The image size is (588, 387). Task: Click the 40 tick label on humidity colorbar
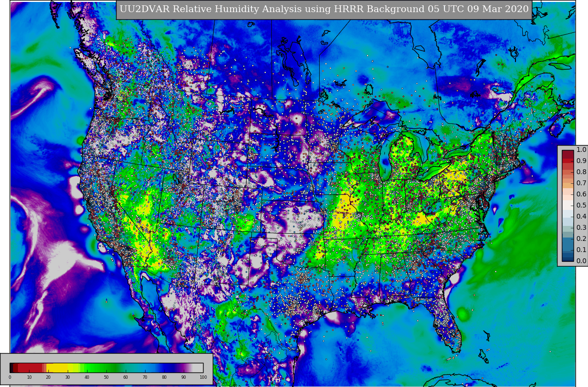point(87,377)
